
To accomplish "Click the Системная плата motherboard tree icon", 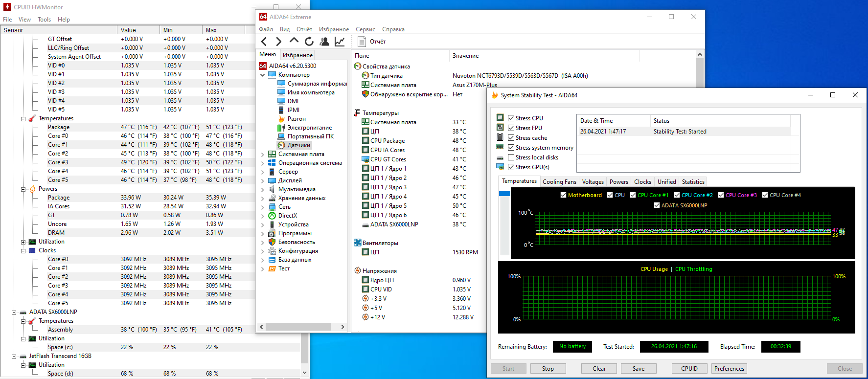I will tap(272, 154).
